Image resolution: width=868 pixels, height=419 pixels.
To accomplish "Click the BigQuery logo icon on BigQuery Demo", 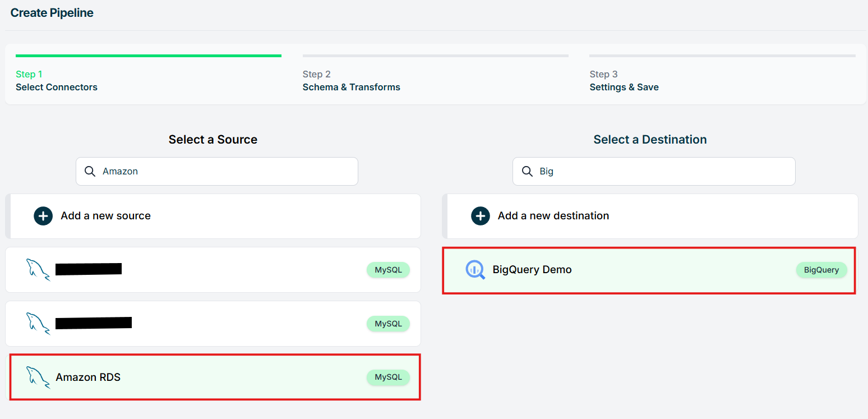I will (475, 270).
